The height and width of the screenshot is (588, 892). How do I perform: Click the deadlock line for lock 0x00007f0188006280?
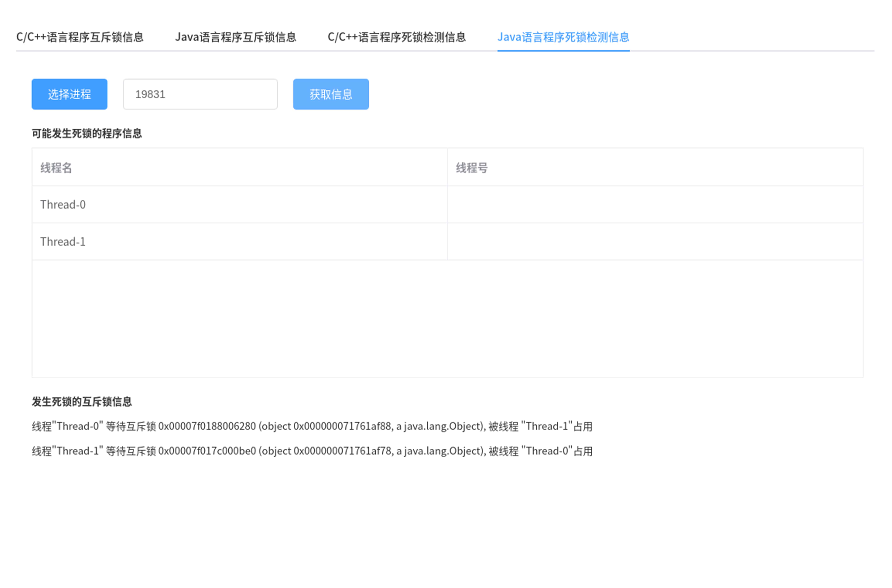point(312,426)
